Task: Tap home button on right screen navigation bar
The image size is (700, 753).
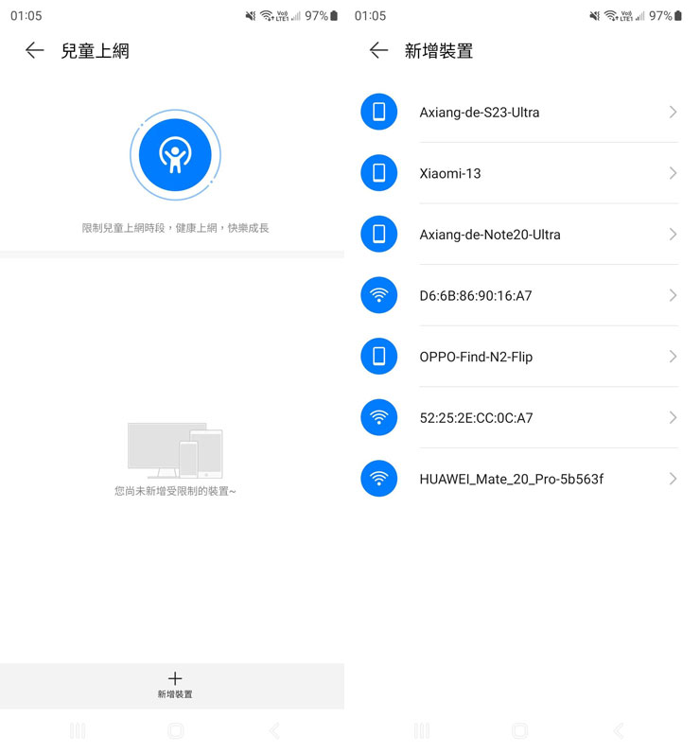Action: point(520,731)
